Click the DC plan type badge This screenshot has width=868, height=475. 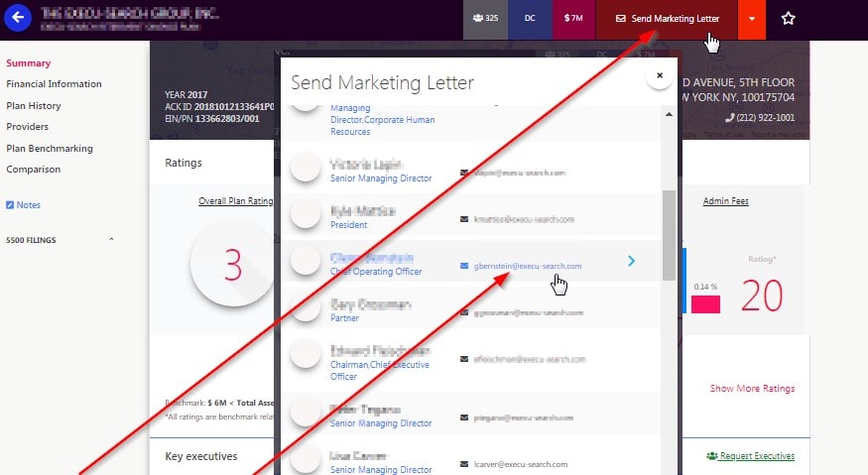tap(530, 18)
